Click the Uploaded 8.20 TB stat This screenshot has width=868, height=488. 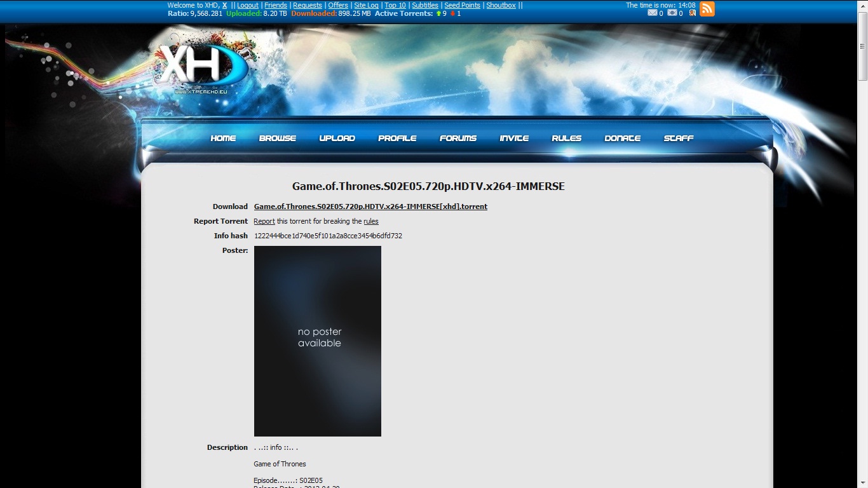[257, 13]
